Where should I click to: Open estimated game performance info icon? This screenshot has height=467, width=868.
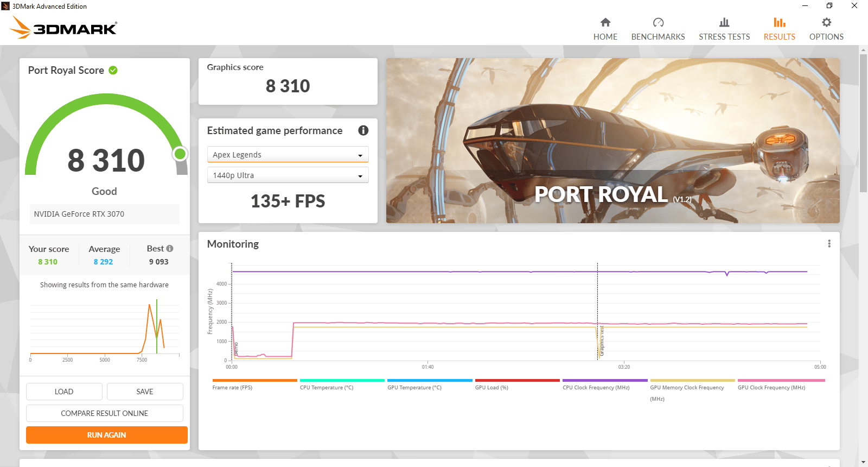click(363, 130)
